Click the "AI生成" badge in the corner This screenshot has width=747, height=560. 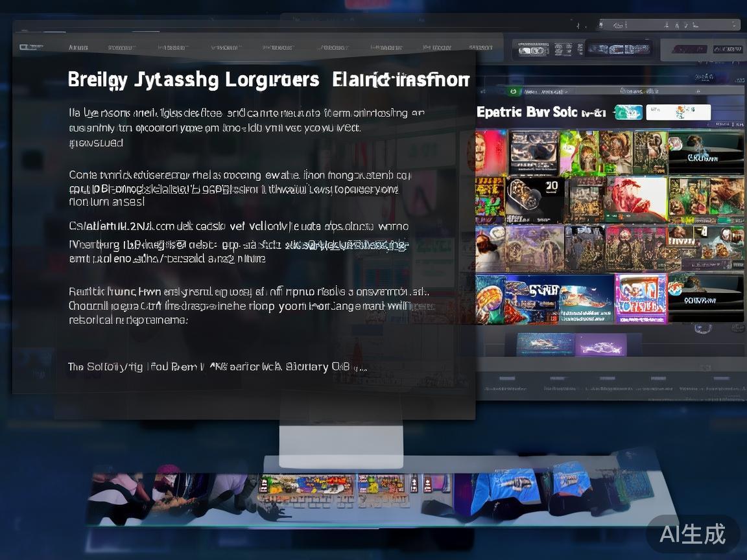[693, 534]
